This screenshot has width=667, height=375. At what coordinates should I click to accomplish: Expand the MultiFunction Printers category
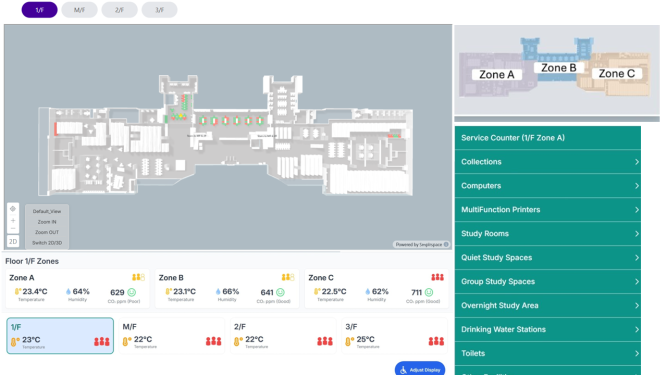tap(548, 210)
